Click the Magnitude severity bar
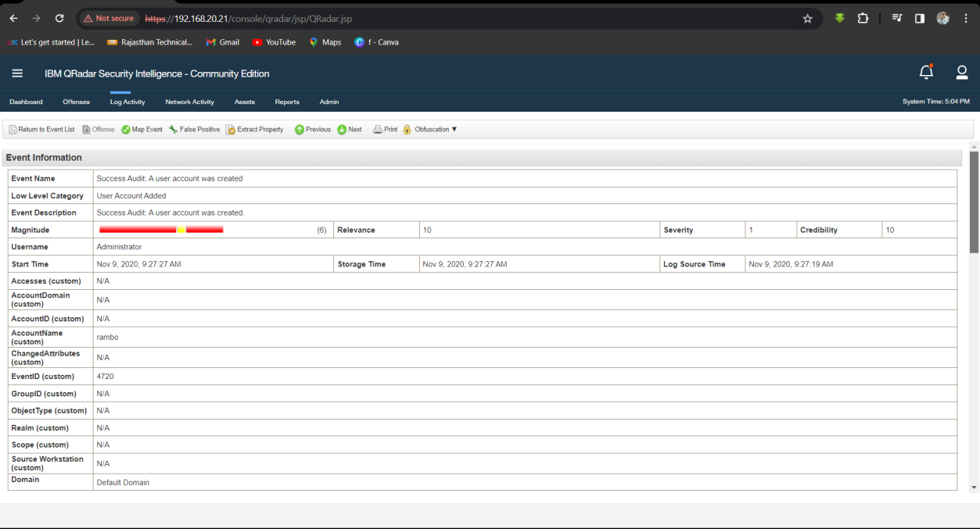980x529 pixels. coord(161,230)
